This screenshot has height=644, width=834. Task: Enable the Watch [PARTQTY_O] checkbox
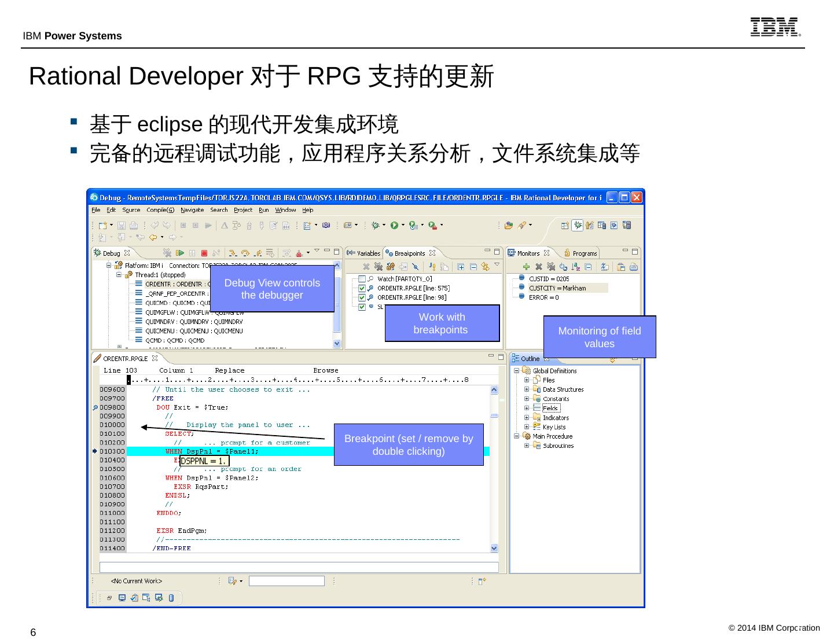(362, 279)
